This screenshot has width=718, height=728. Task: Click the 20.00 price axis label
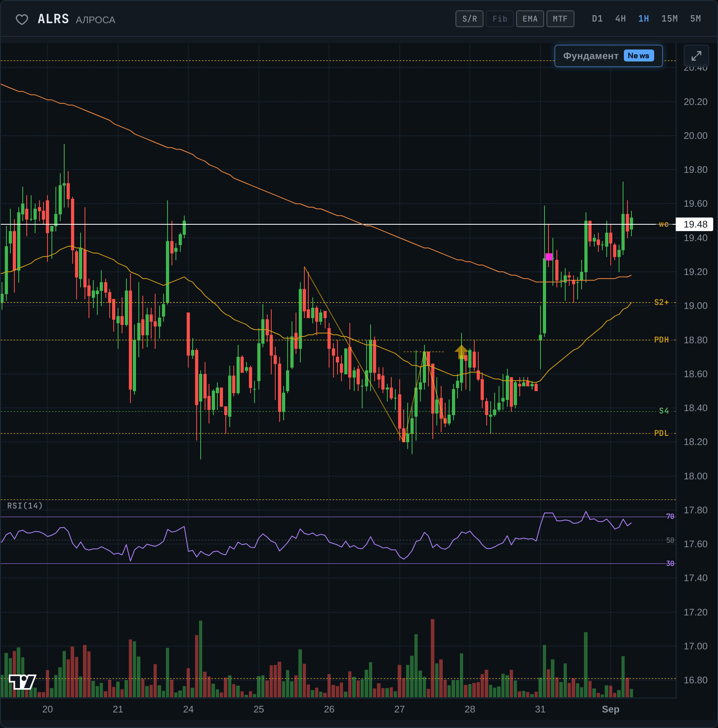695,136
